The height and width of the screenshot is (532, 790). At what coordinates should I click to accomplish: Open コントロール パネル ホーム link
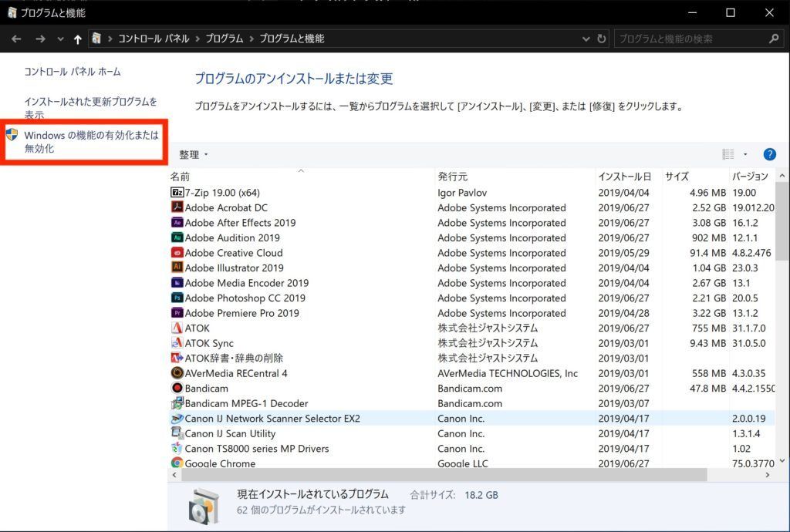[x=73, y=72]
